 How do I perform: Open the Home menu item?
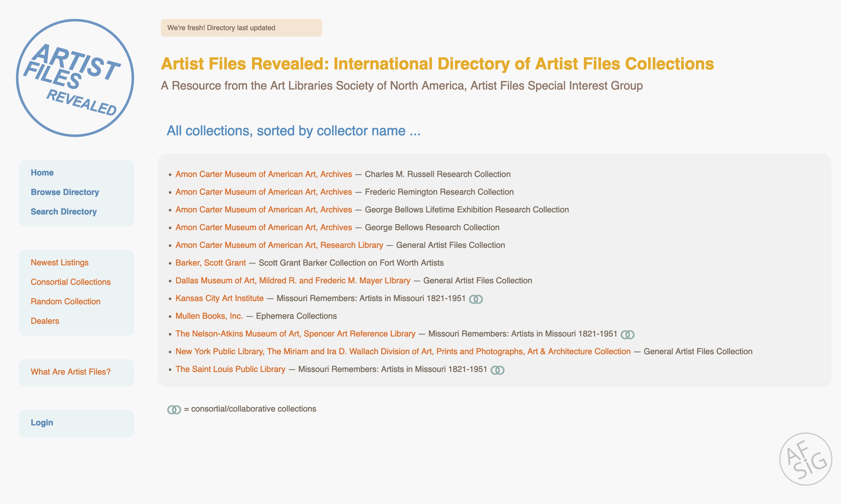tap(42, 173)
